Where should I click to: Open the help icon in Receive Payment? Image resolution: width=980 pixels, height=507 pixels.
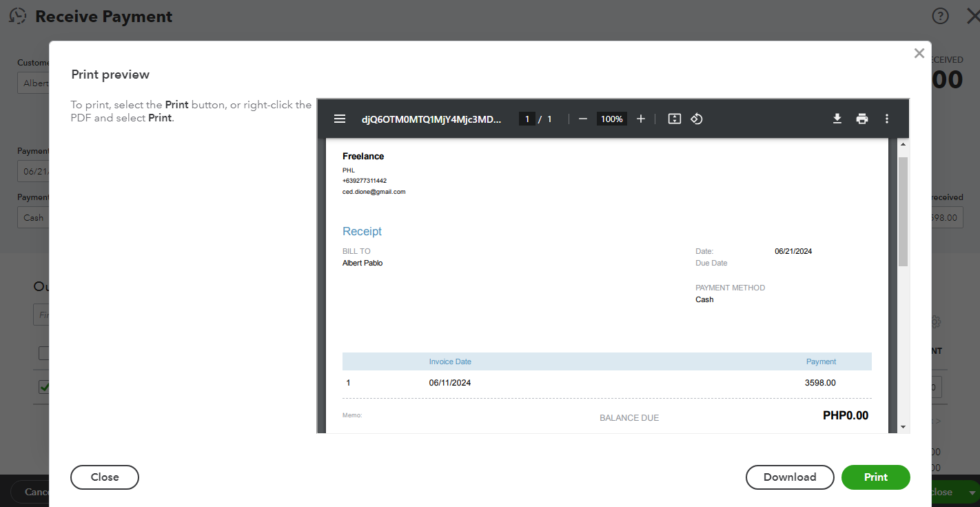[x=940, y=17]
